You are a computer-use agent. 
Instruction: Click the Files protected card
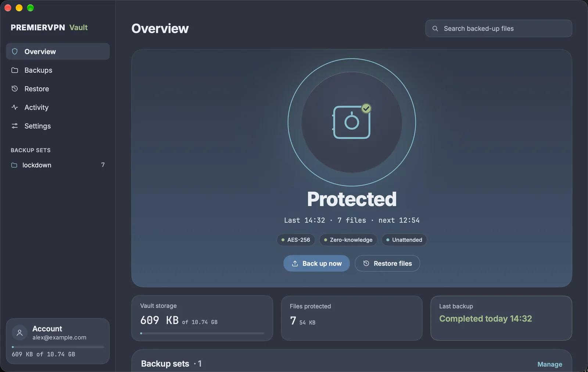352,318
